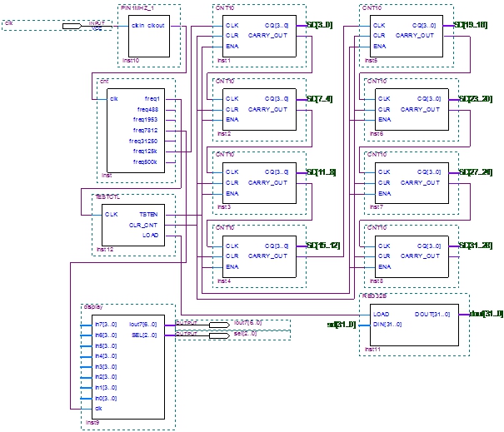
Task: Select the cnt frequency divider block
Action: pos(136,131)
